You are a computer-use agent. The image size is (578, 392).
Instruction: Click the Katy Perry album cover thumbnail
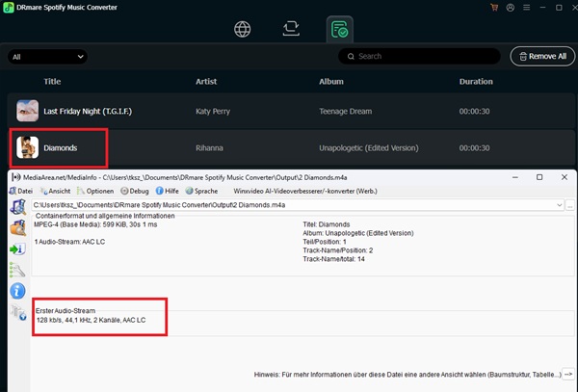tap(27, 111)
